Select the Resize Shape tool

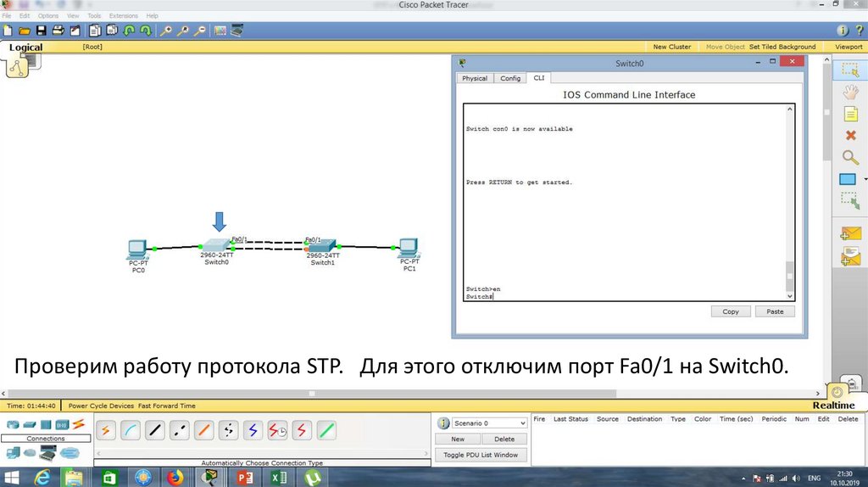pyautogui.click(x=850, y=200)
